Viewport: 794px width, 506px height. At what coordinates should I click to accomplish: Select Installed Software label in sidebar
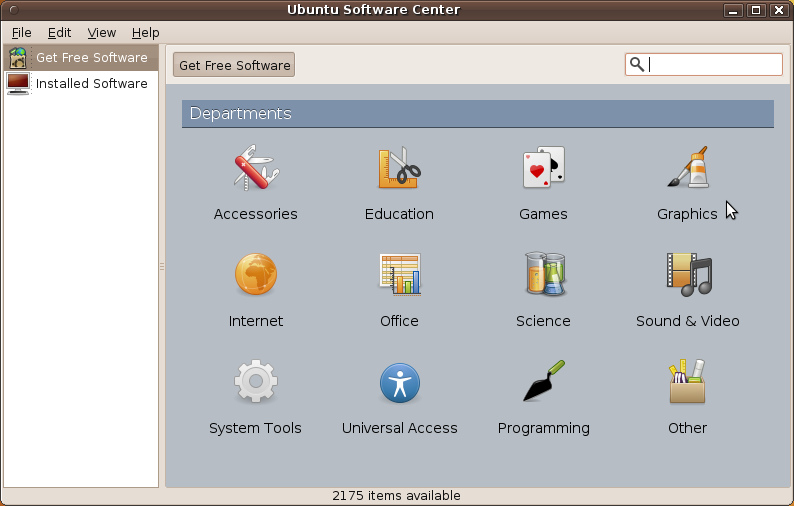pyautogui.click(x=92, y=84)
